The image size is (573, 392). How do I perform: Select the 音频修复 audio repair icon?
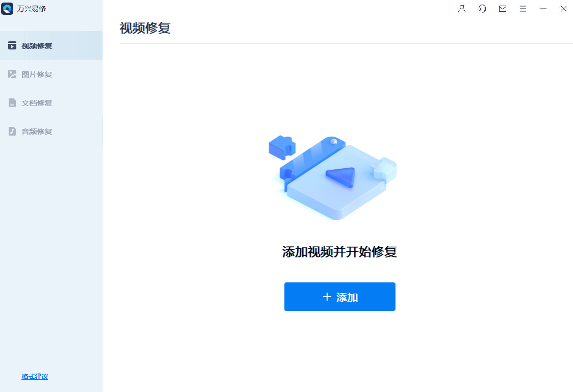tap(13, 131)
